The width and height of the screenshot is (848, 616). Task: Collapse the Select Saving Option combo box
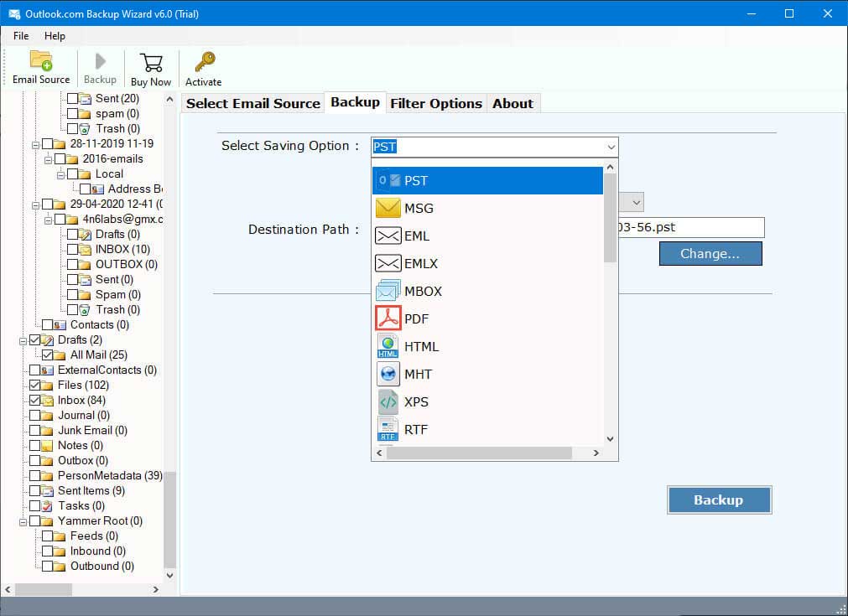click(x=611, y=147)
